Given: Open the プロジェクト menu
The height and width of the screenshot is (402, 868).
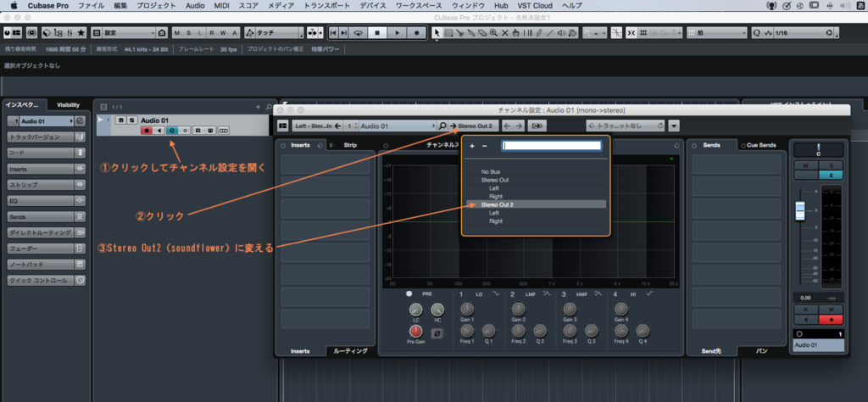Looking at the screenshot, I should click(156, 6).
